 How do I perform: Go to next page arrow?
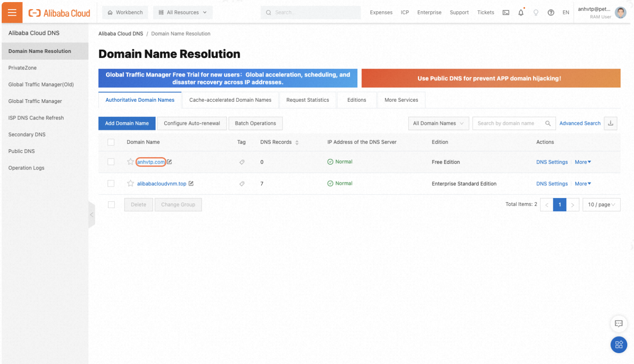(x=573, y=205)
